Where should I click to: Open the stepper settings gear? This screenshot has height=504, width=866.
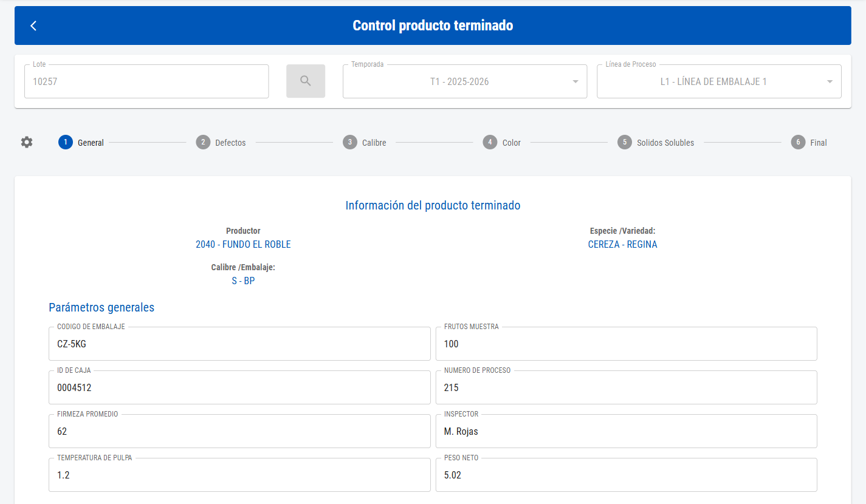click(x=27, y=142)
